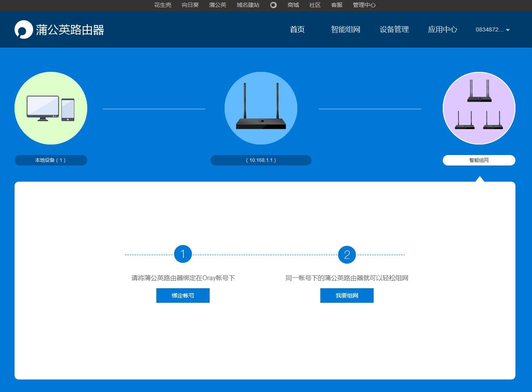Select the 本地设备 (1) pill label
Image resolution: width=532 pixels, height=392 pixels.
tap(51, 160)
